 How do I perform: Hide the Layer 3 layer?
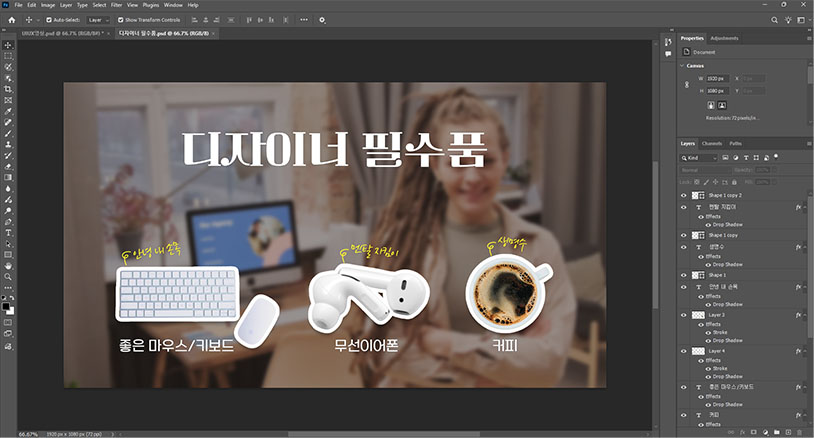[x=684, y=315]
